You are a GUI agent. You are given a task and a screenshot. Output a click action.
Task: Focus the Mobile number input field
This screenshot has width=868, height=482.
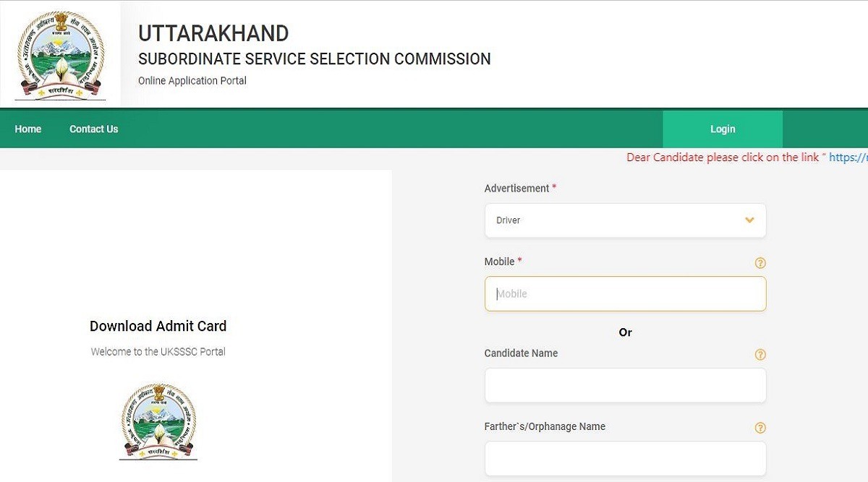pyautogui.click(x=625, y=294)
